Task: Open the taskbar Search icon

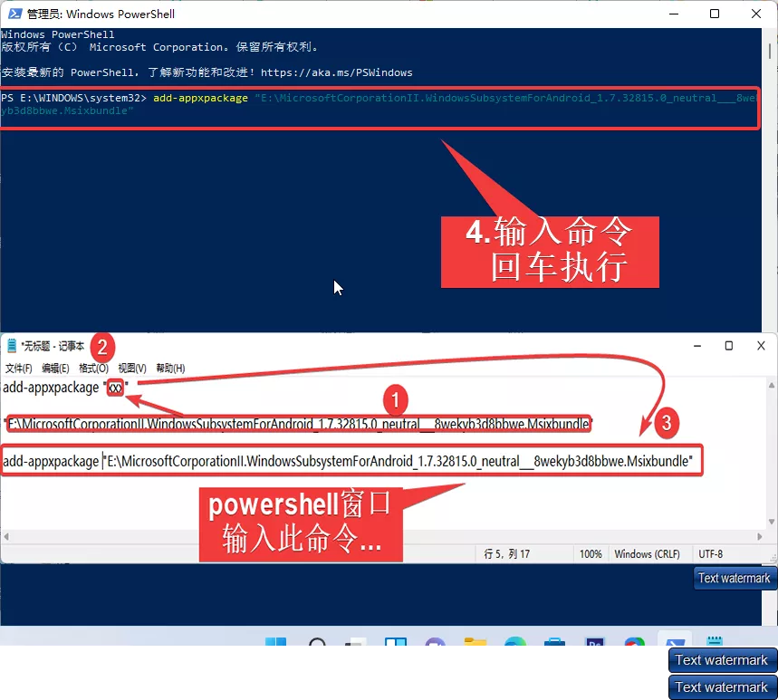Action: [x=317, y=641]
